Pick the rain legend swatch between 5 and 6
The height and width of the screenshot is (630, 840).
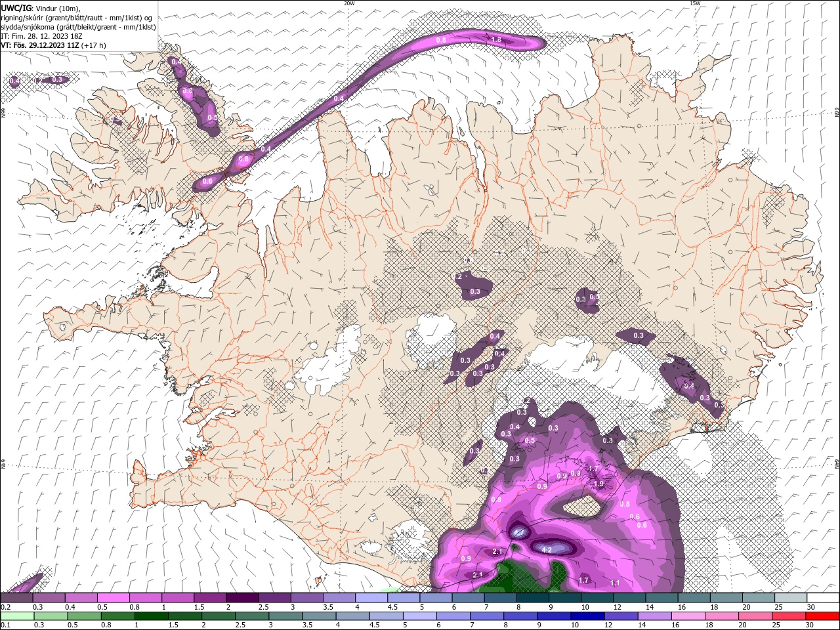pos(419,616)
